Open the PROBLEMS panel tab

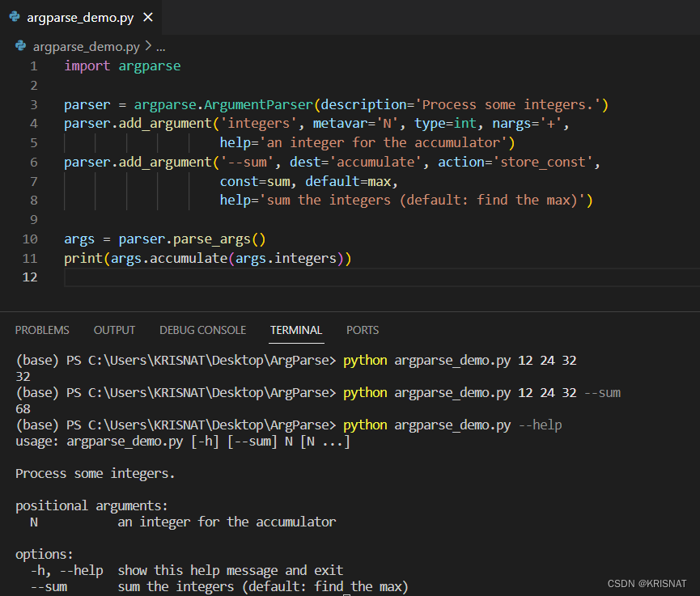(x=42, y=330)
